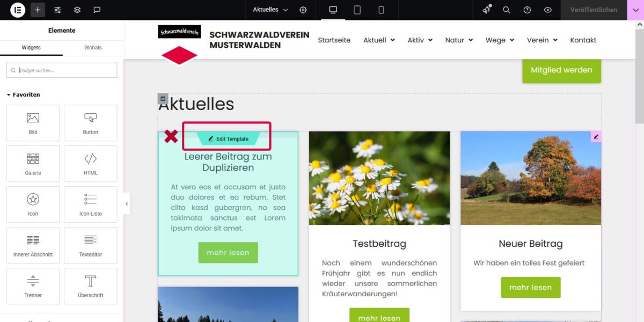Collapse the Favoriten section

(23, 94)
